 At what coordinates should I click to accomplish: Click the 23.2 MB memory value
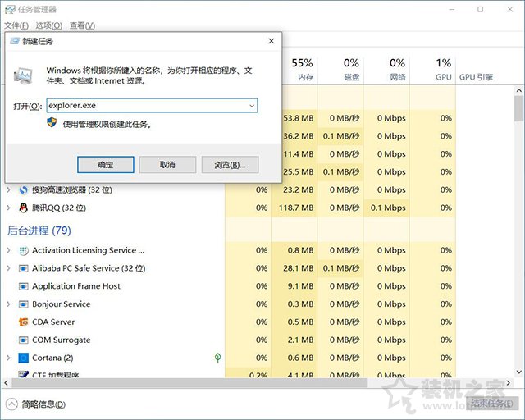[299, 190]
